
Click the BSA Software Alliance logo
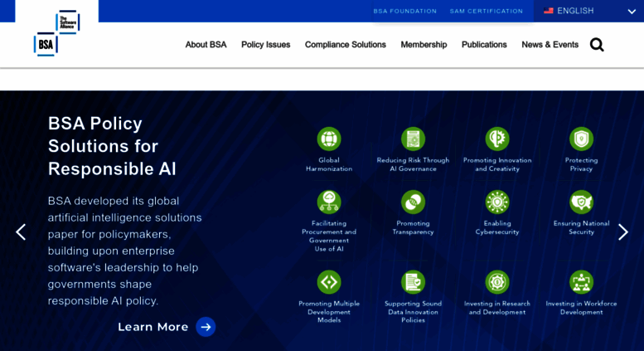(56, 33)
